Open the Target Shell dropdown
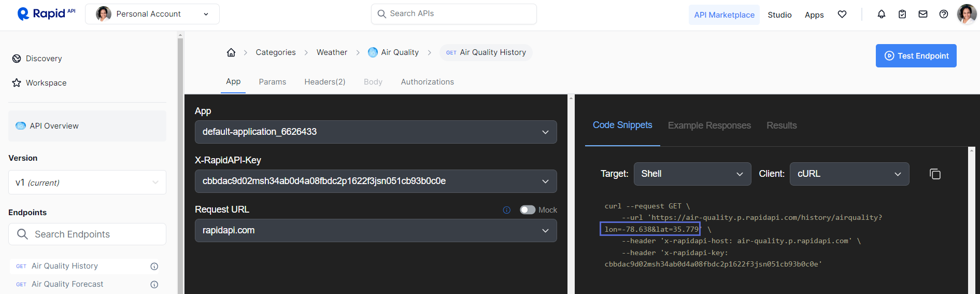 [692, 174]
